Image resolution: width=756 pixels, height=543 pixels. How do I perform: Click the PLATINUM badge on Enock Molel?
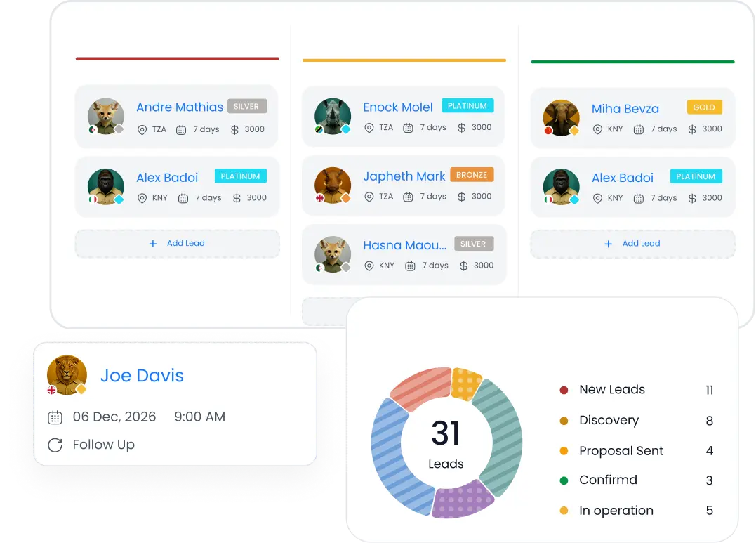[467, 105]
